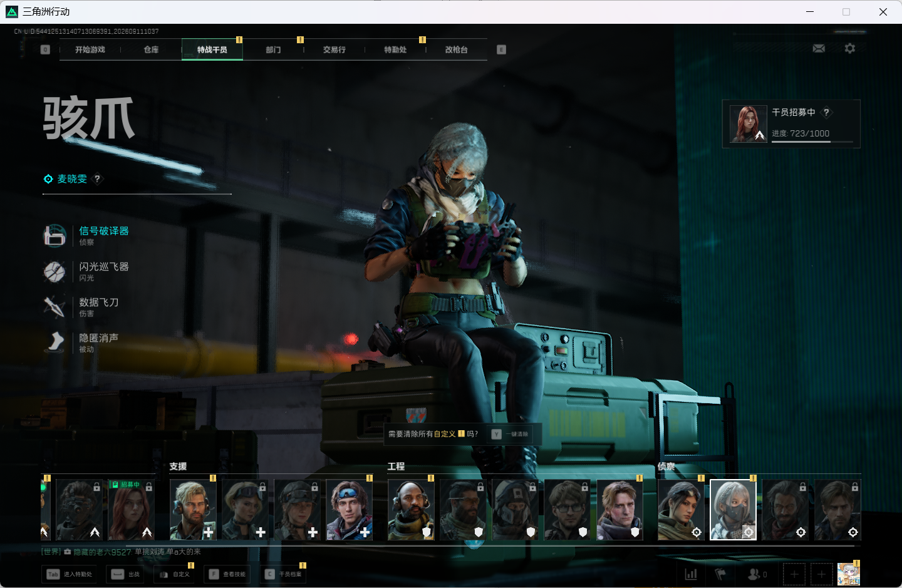Open the mail envelope icon
Image resolution: width=902 pixels, height=588 pixels.
[x=819, y=48]
